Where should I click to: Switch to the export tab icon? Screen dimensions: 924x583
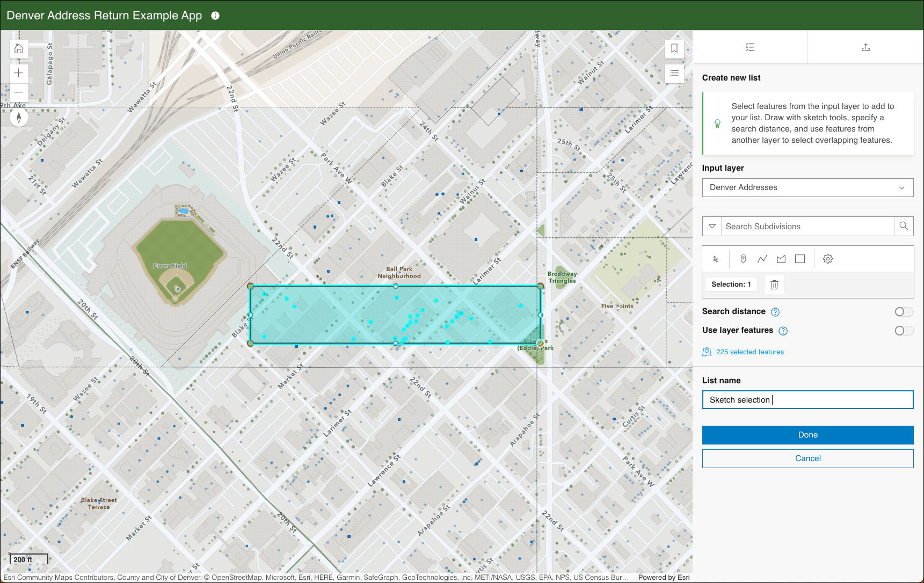865,47
